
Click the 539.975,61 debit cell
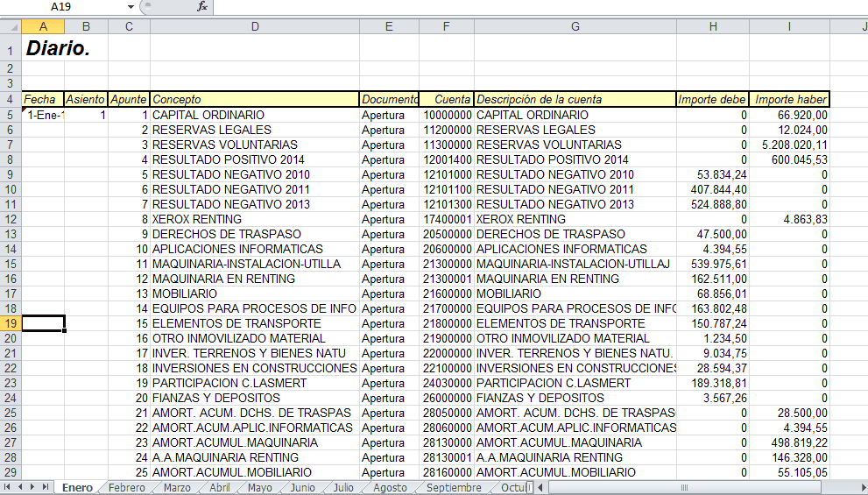tap(713, 264)
